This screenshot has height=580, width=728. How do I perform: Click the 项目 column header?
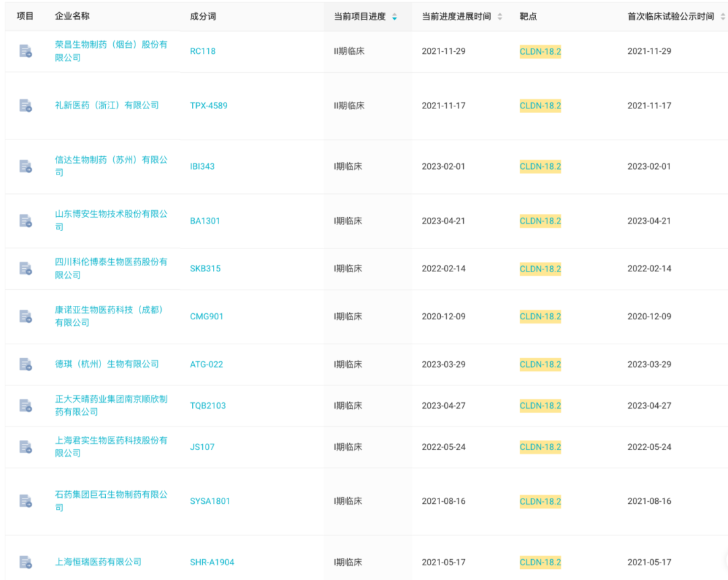25,16
